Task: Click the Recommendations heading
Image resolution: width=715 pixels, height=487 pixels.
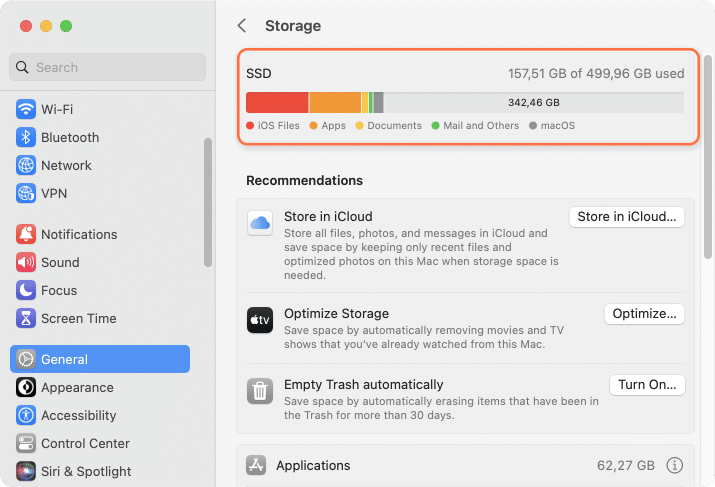Action: coord(305,181)
